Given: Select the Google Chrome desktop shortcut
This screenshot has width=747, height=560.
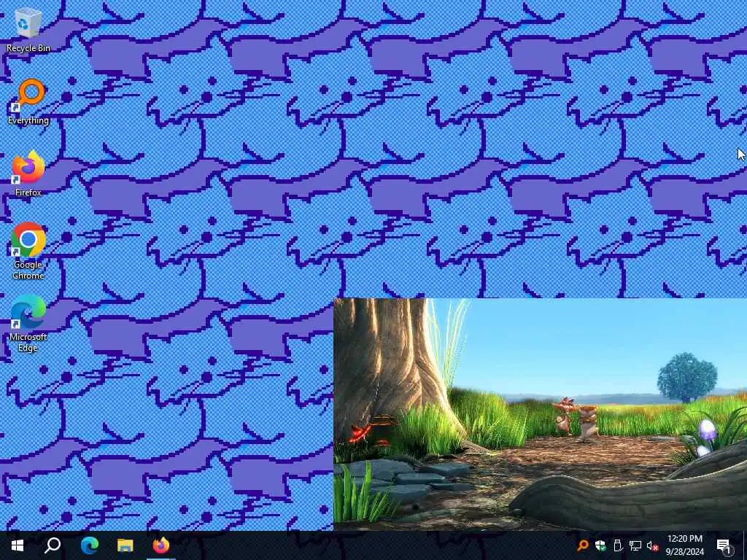Looking at the screenshot, I should coord(28,251).
